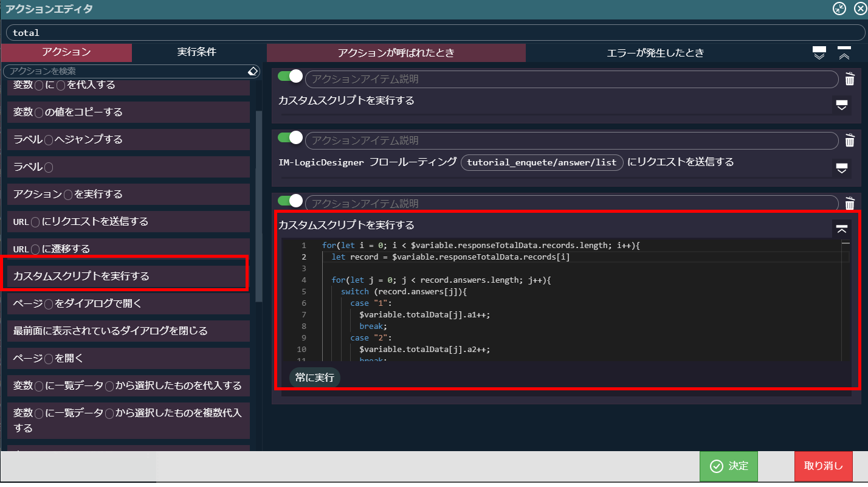Delete the IM-LogicDesigner request action item
The image size is (868, 487).
coord(850,140)
